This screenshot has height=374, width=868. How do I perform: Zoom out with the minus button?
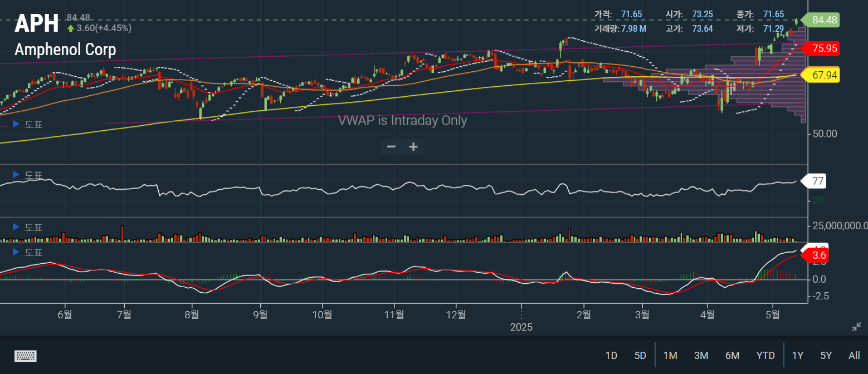(x=391, y=147)
